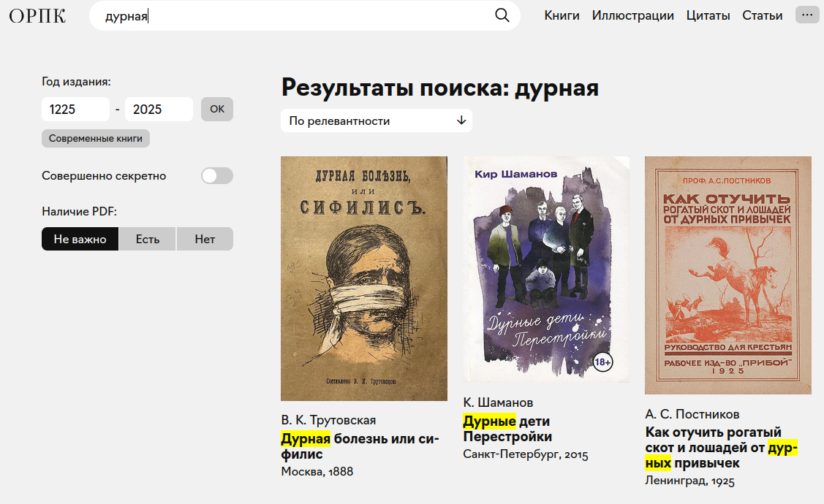824x504 pixels.
Task: Navigate to Цитаты
Action: click(708, 15)
